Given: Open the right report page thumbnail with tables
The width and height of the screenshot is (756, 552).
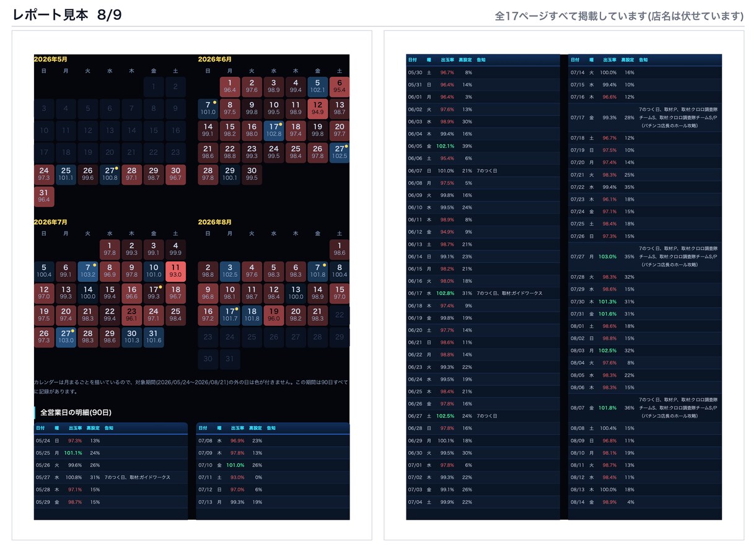Looking at the screenshot, I should click(564, 285).
